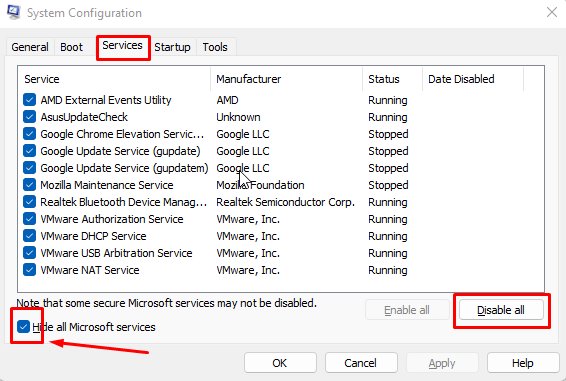Sort by the Manufacturer column header

click(287, 79)
